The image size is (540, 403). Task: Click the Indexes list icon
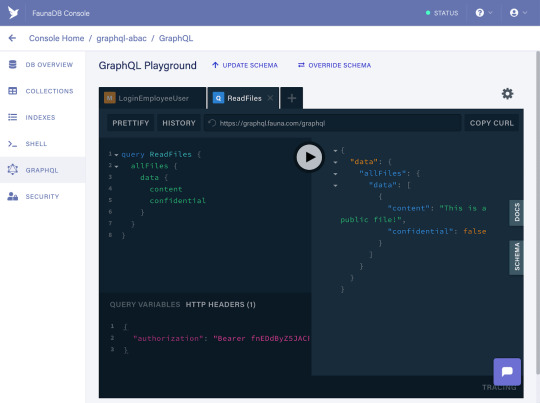[12, 117]
